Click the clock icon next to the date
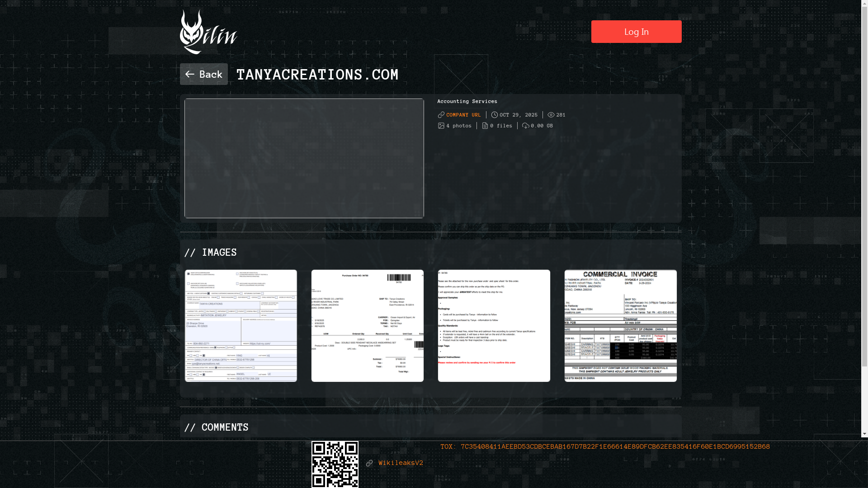 495,115
